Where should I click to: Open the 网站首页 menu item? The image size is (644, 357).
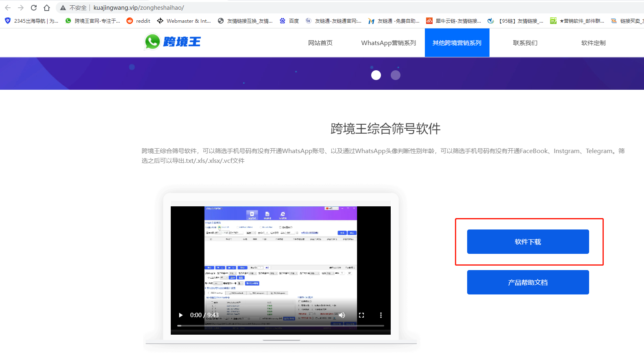coord(320,43)
